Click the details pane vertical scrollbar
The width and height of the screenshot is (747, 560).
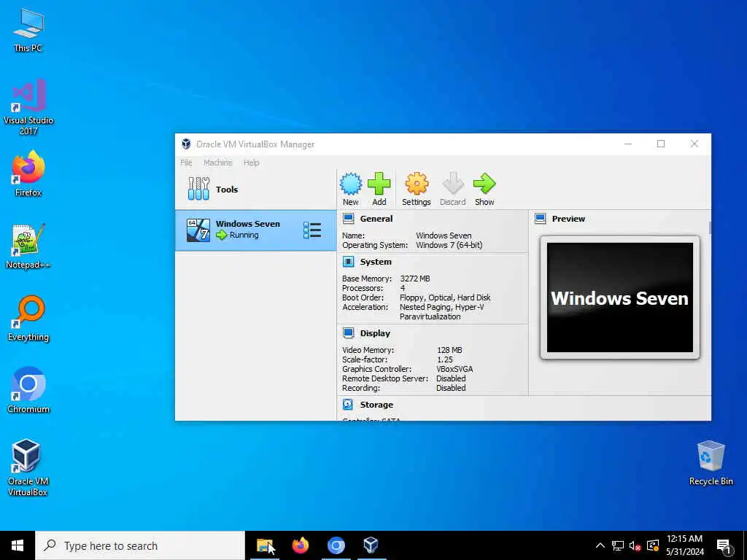pyautogui.click(x=710, y=227)
